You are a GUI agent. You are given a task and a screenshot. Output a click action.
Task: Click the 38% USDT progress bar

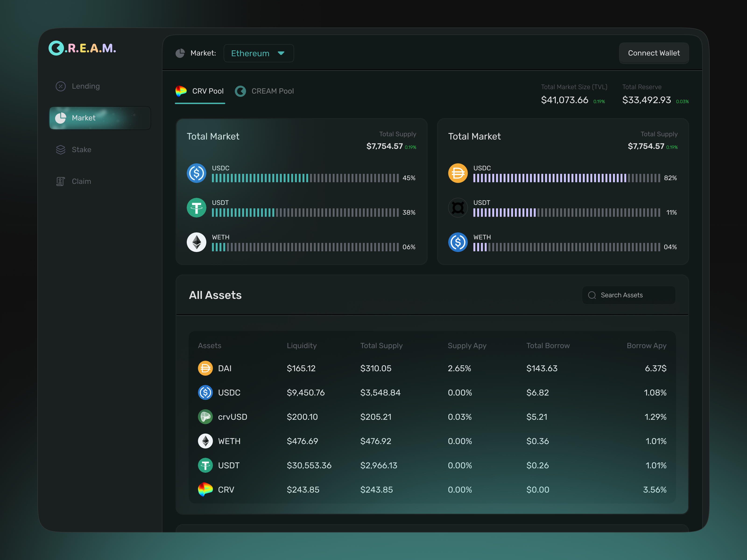pos(305,213)
